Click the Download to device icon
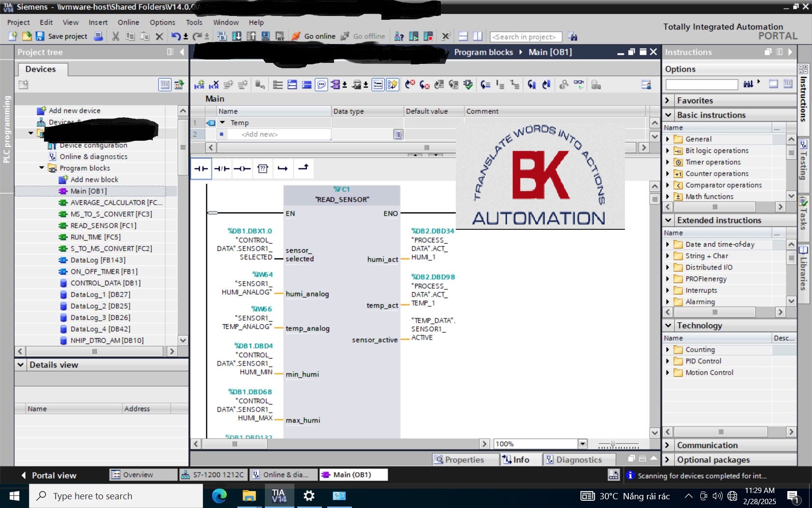This screenshot has width=812, height=508. 236,36
